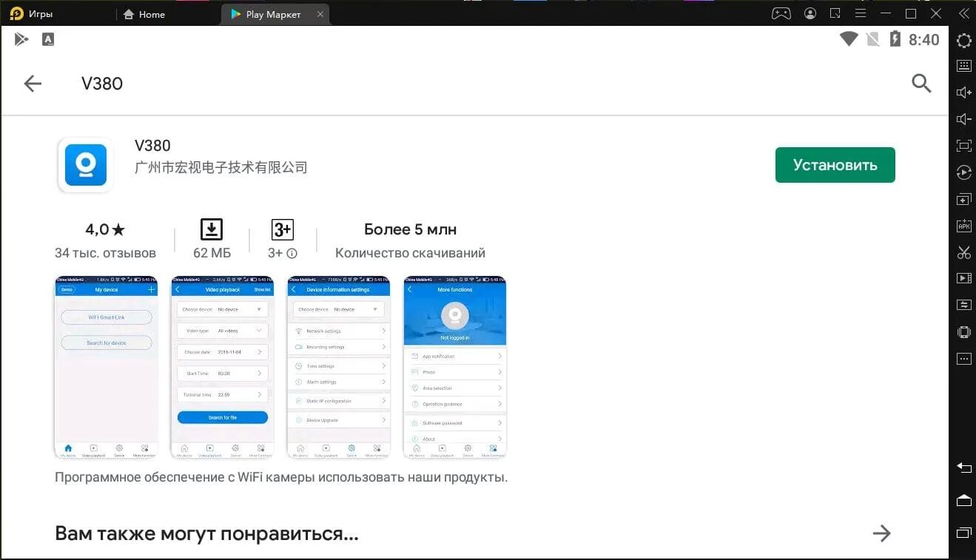Open the 4,0 star rating reviews

(x=105, y=229)
